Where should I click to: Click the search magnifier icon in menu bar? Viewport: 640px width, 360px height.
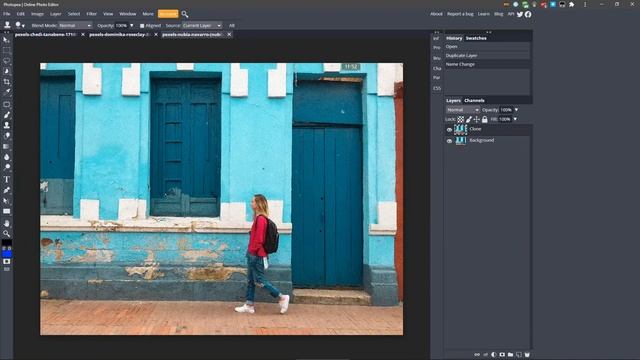pyautogui.click(x=185, y=14)
